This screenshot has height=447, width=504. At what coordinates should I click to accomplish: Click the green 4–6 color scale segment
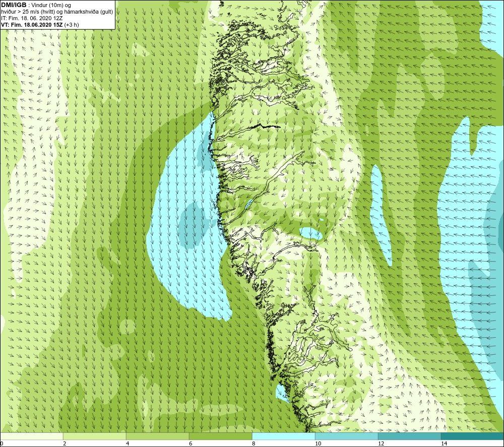click(x=157, y=436)
